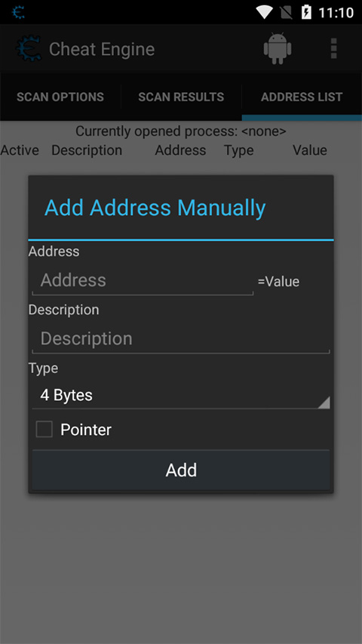Tap the Add button

point(181,470)
